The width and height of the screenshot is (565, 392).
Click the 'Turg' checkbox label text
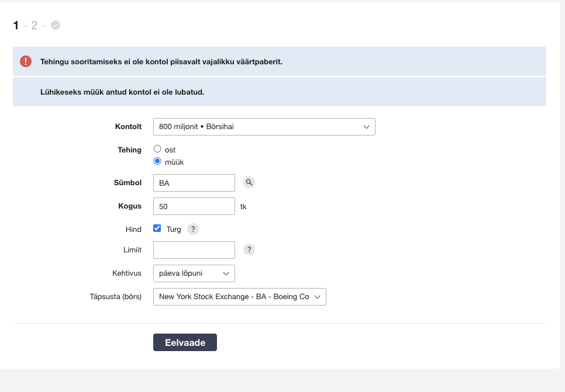174,230
